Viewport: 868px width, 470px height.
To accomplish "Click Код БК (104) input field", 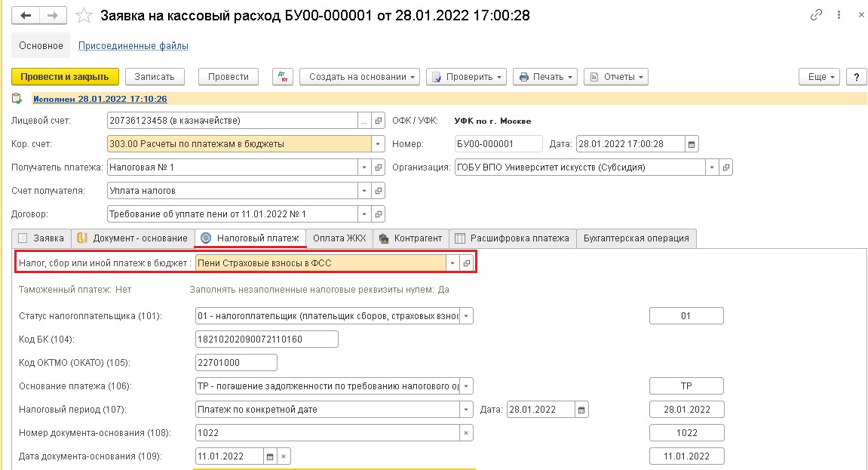I will pyautogui.click(x=267, y=339).
